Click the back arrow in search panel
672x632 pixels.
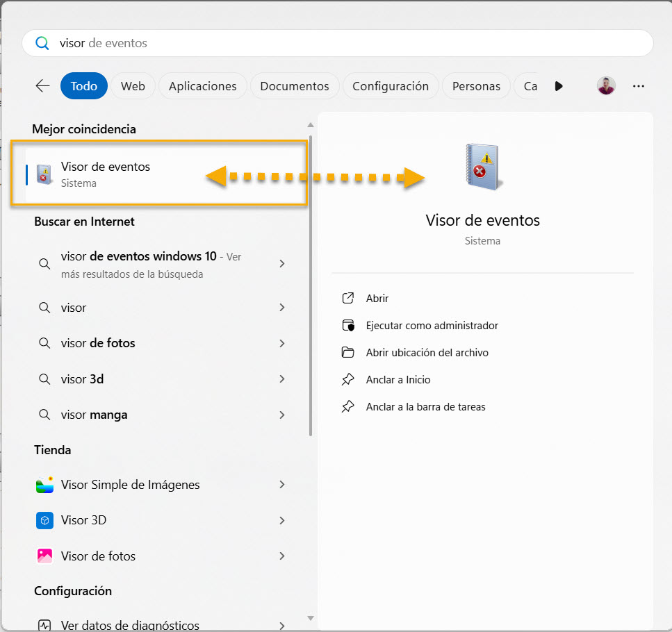(43, 86)
